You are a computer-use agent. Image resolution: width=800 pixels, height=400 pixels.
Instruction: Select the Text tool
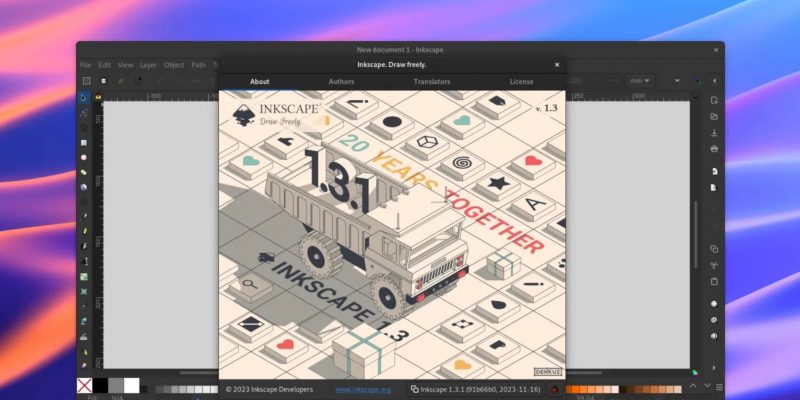pos(84,261)
